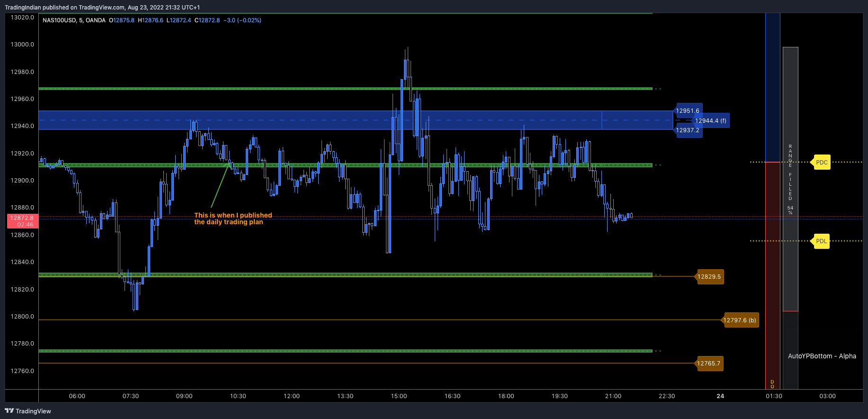Screen dimensions: 868x419
Task: Click the AutoYPBottom - Alpha indicator label
Action: 822,356
